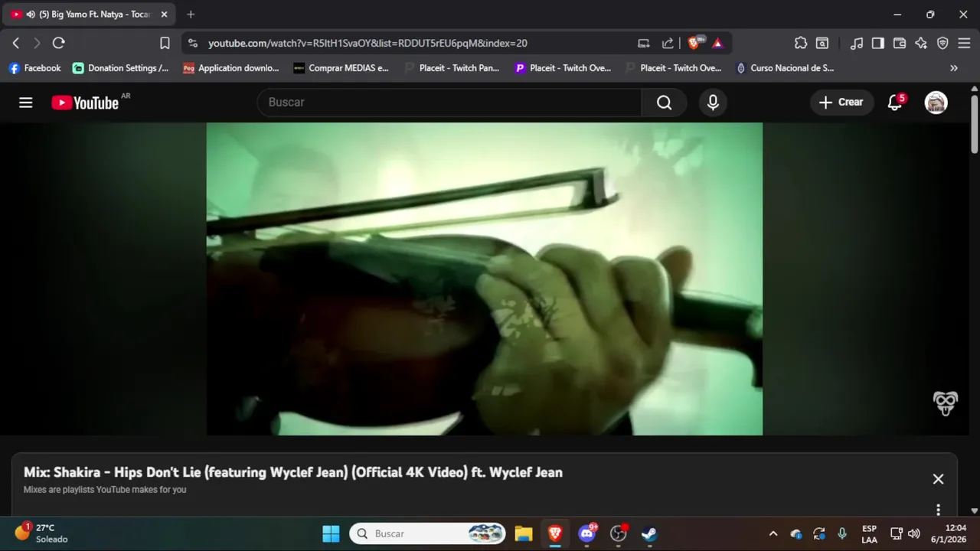Screen dimensions: 980x551
Task: Go back with the browser back arrow
Action: 16,44
